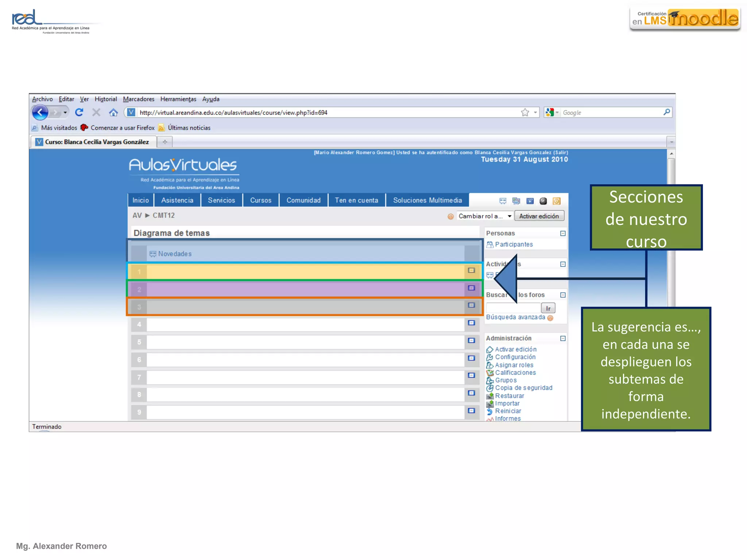Click the bookmark star icon
747x560 pixels.
click(x=525, y=112)
